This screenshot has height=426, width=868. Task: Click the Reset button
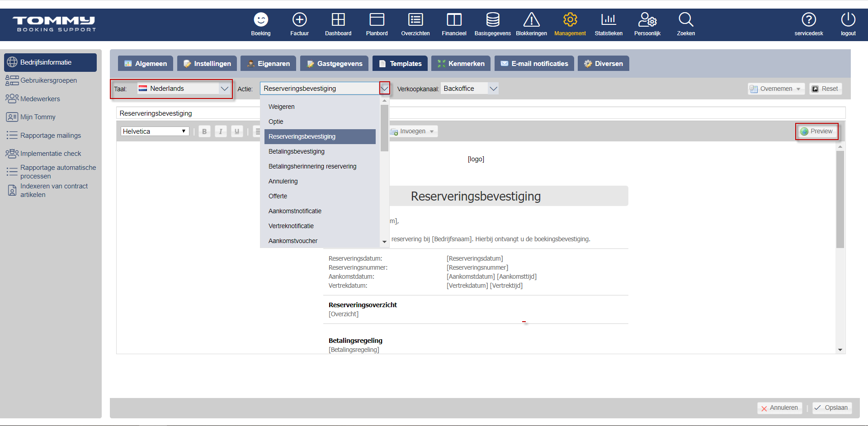(825, 89)
